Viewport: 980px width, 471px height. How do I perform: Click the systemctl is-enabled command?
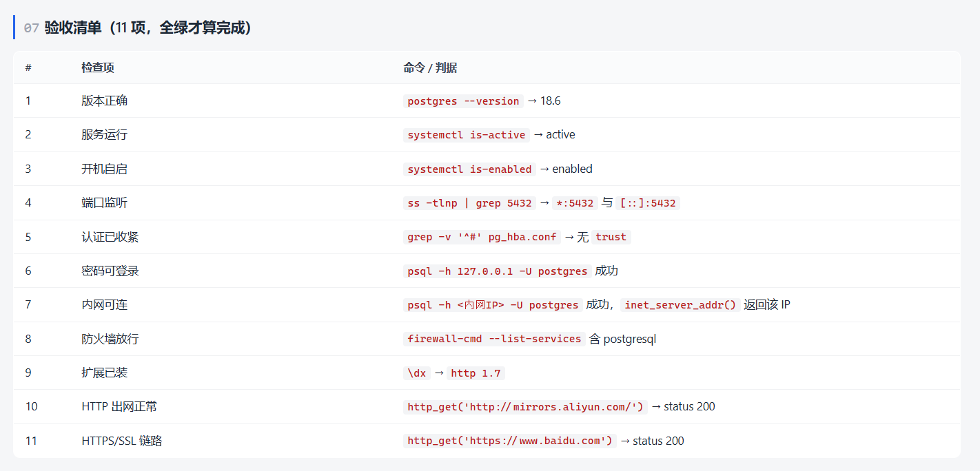point(469,169)
